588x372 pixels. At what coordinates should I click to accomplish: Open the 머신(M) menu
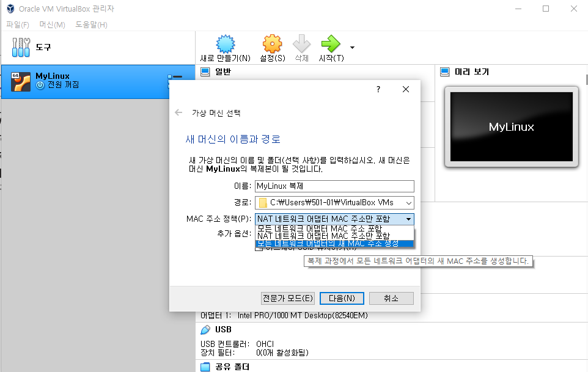52,24
